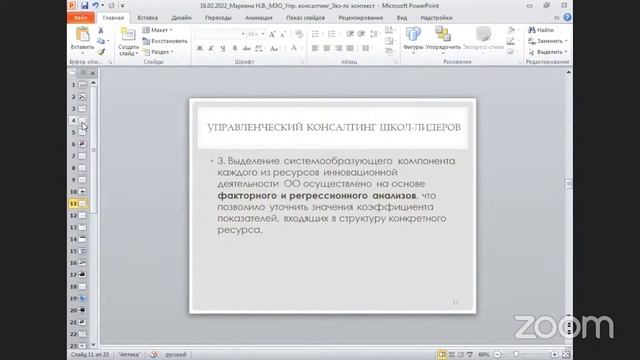The image size is (640, 360).
Task: Open the font name combo box
Action: click(x=220, y=34)
